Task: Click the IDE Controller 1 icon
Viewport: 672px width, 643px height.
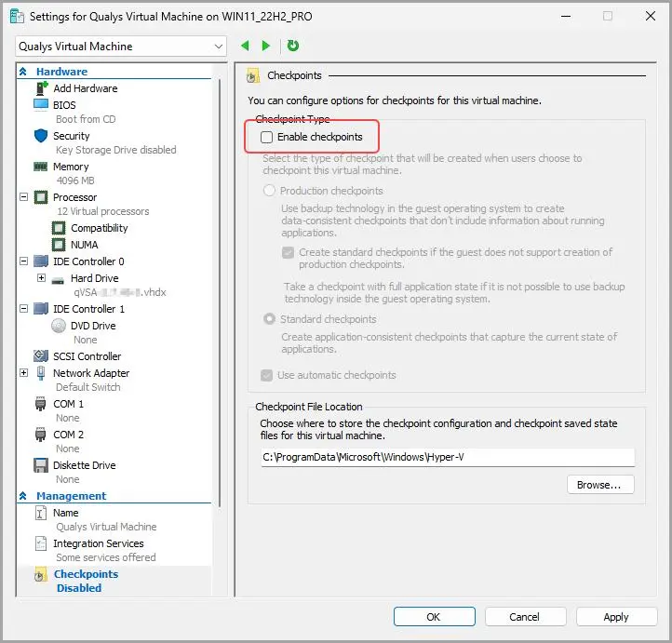Action: [41, 309]
